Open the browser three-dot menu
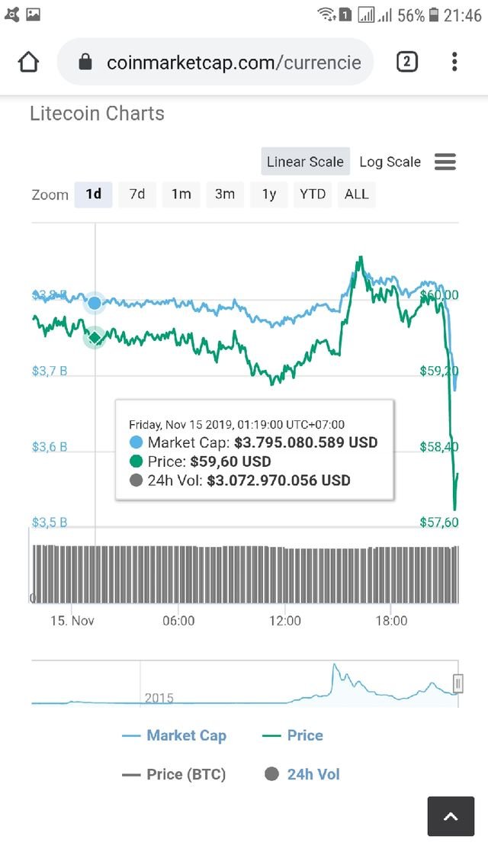 [454, 62]
